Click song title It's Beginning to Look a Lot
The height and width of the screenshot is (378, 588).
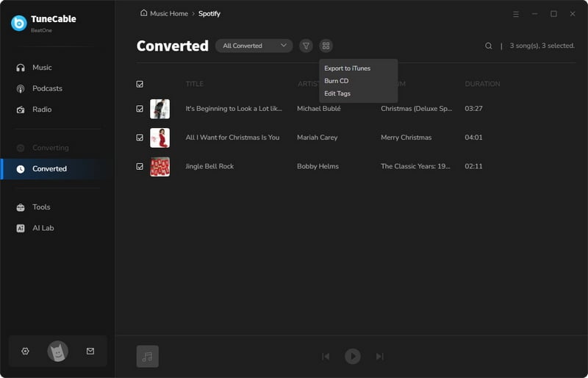click(234, 109)
